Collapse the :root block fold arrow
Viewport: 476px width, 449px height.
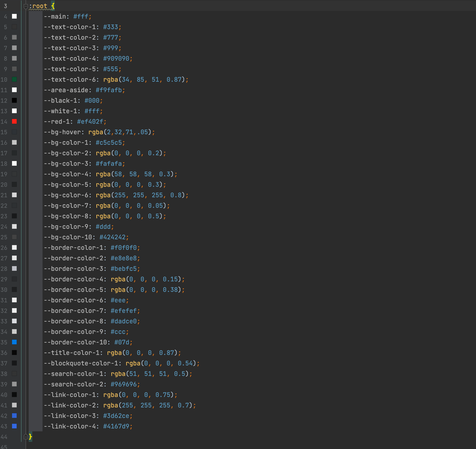point(26,6)
